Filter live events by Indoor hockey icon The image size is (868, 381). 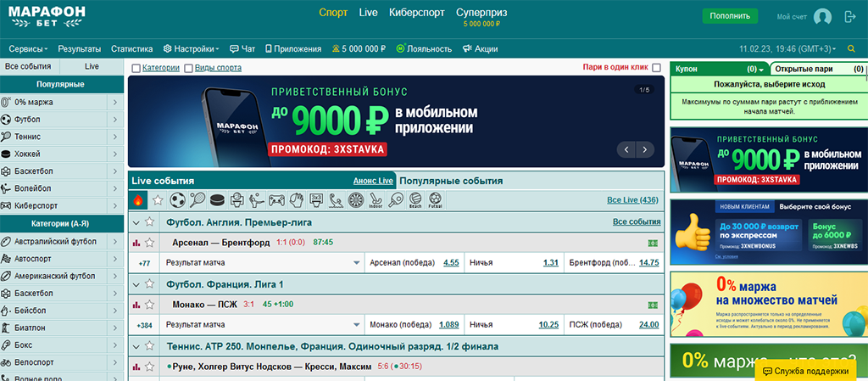[376, 200]
